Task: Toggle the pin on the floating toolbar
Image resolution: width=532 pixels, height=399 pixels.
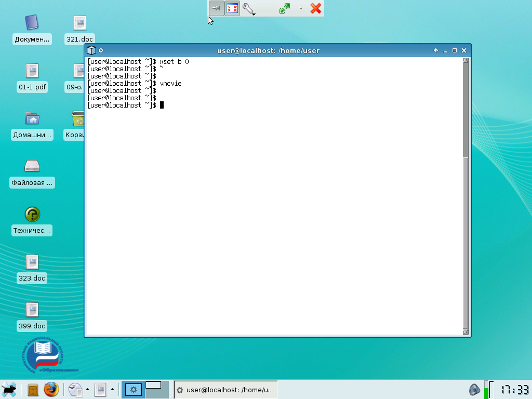Action: [x=216, y=8]
